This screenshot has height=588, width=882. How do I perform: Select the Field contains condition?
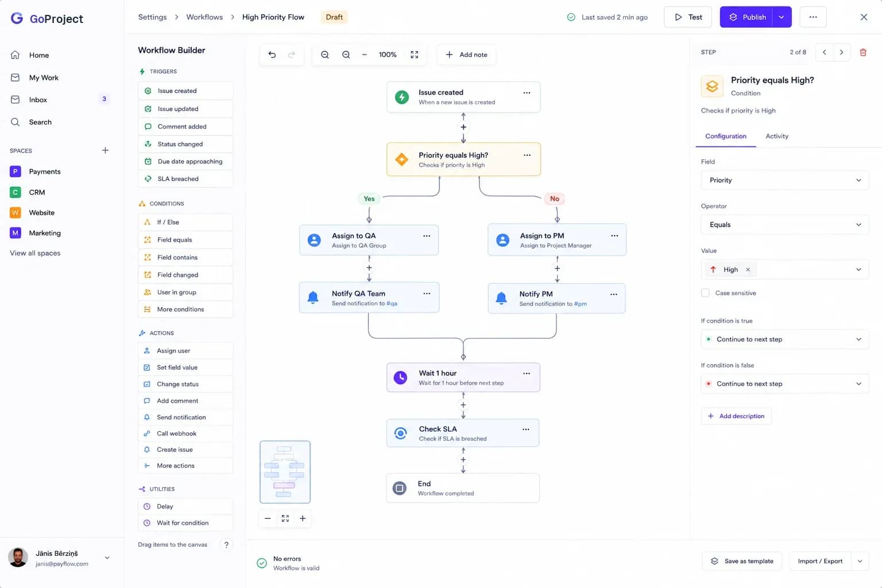[x=185, y=258]
